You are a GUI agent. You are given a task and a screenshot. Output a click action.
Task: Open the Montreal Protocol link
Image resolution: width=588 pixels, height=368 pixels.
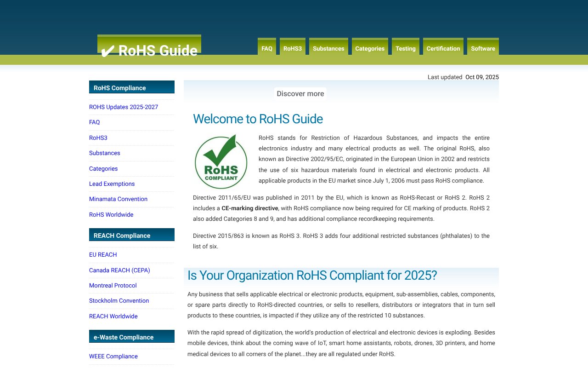coord(113,285)
